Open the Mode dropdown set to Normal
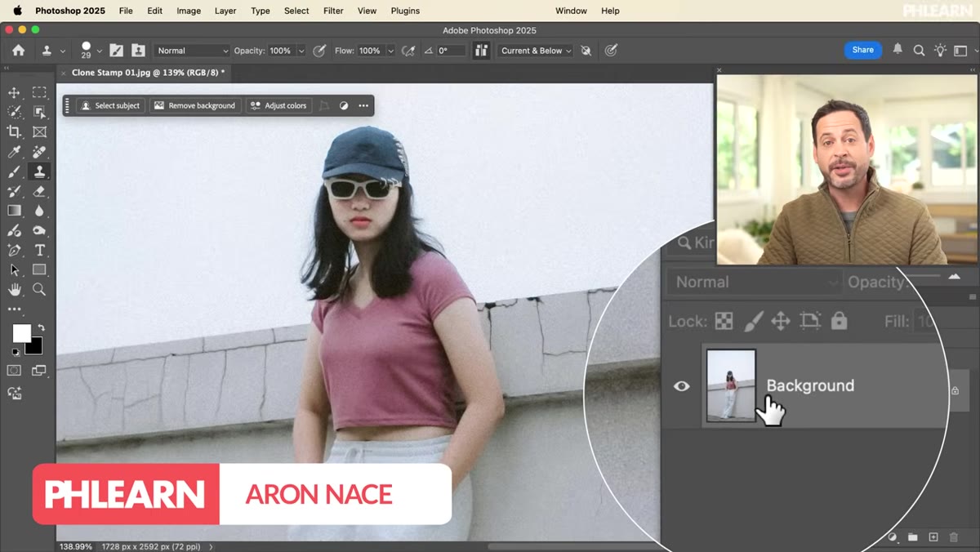 [193, 51]
